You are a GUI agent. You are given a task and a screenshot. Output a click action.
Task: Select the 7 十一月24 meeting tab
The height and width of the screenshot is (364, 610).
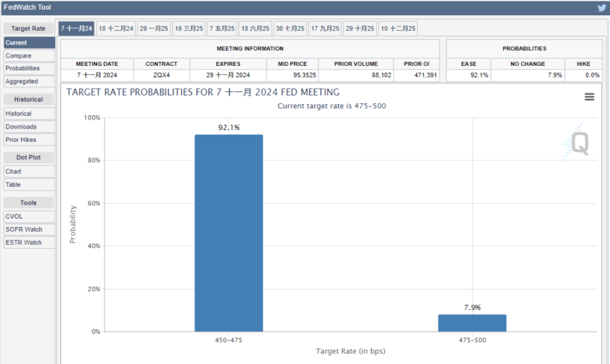[76, 28]
